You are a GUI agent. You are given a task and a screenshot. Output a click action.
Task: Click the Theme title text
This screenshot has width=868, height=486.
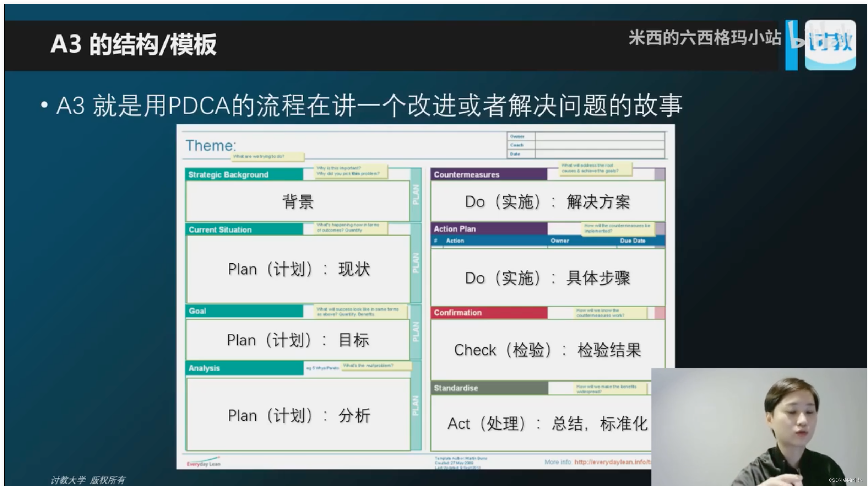coord(211,146)
